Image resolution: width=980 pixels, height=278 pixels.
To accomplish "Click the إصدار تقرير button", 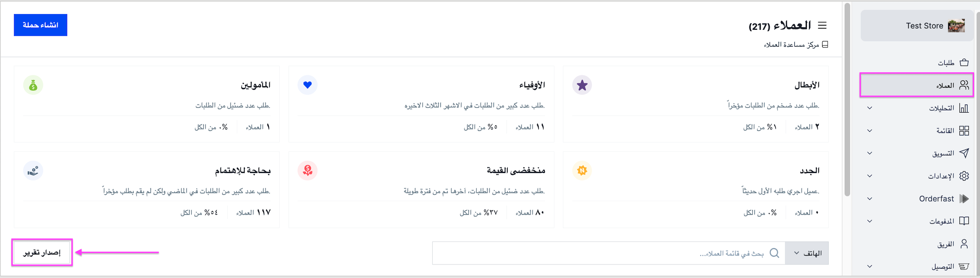I will tap(42, 253).
